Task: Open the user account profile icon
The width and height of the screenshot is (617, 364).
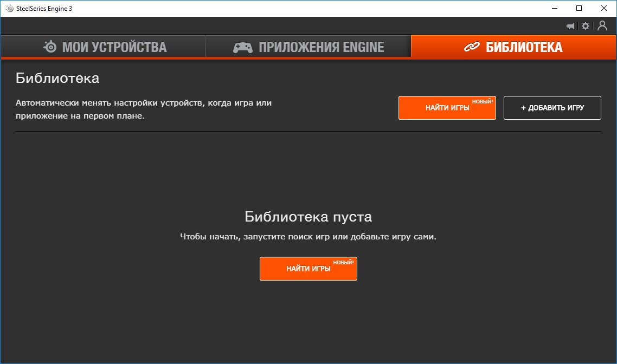Action: (x=602, y=26)
